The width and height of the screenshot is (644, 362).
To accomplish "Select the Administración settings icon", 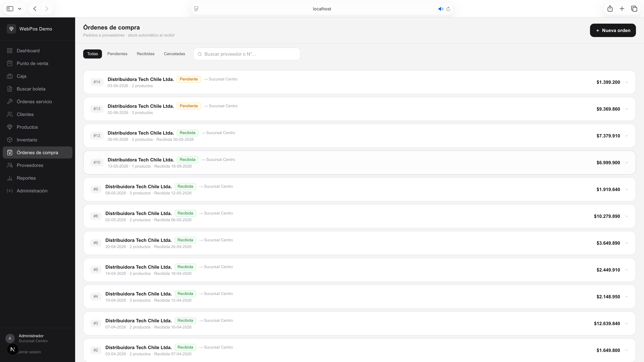I will 10,191.
